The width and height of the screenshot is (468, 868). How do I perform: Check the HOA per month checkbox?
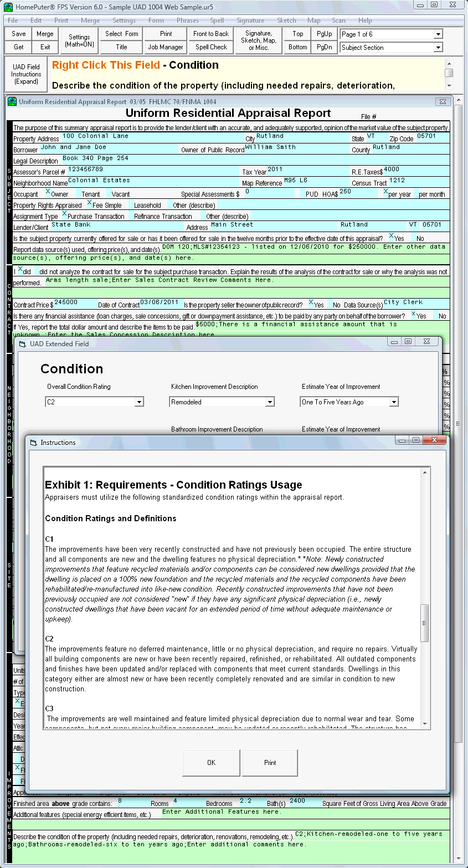[416, 192]
